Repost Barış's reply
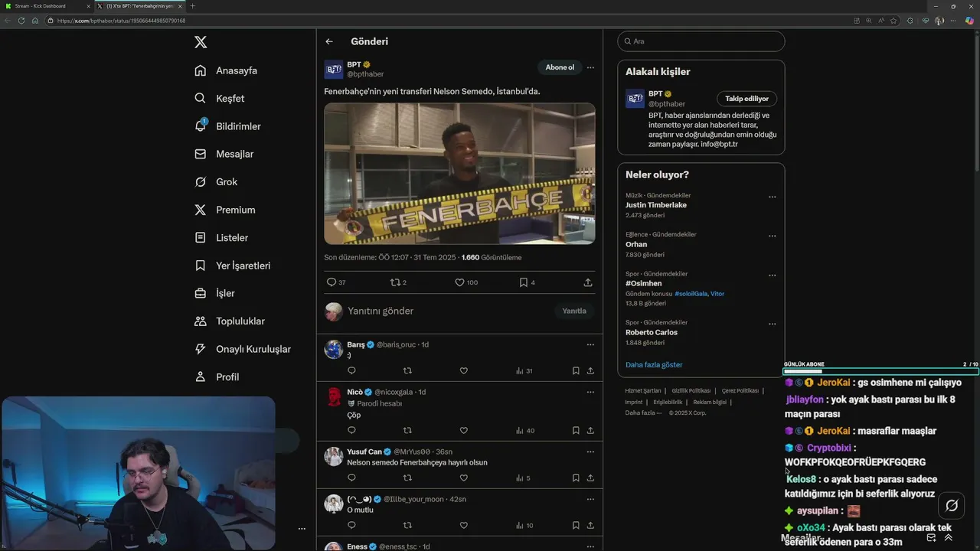Screen dimensions: 980x551 pos(407,370)
